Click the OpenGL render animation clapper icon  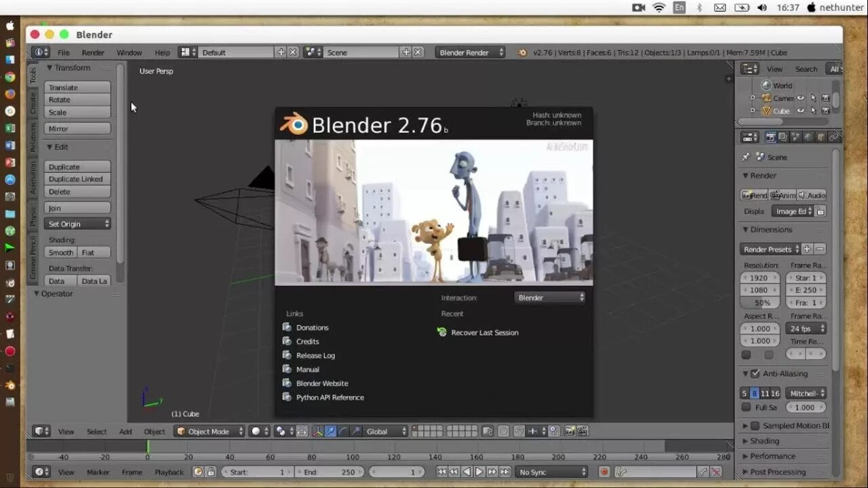(582, 431)
